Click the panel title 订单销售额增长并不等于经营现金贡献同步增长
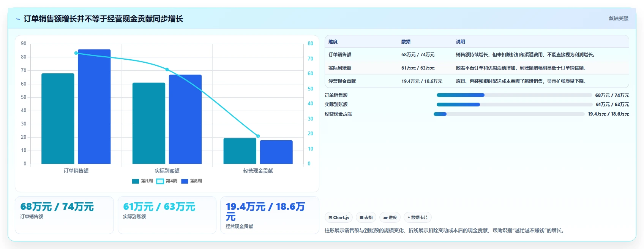Viewport: 644px width, 249px height. pos(103,19)
